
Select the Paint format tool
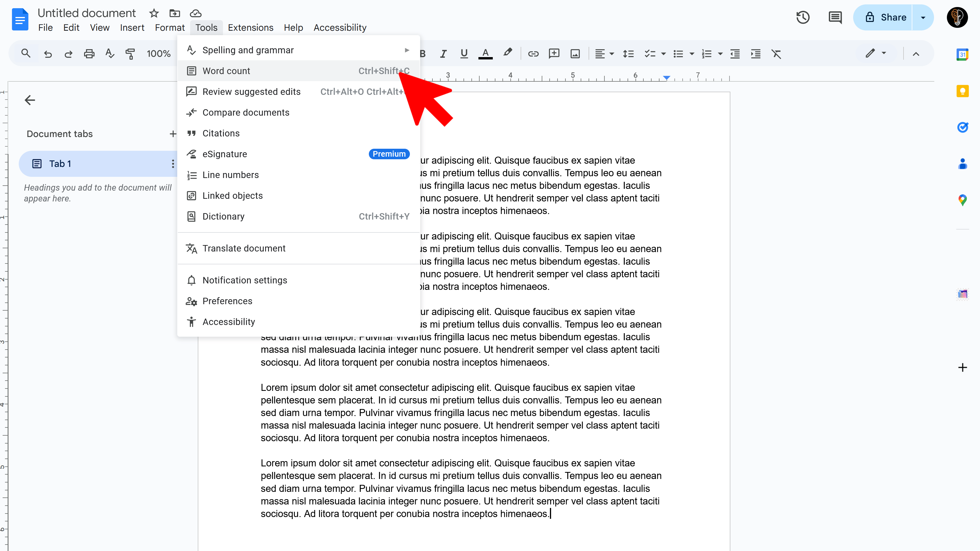130,54
